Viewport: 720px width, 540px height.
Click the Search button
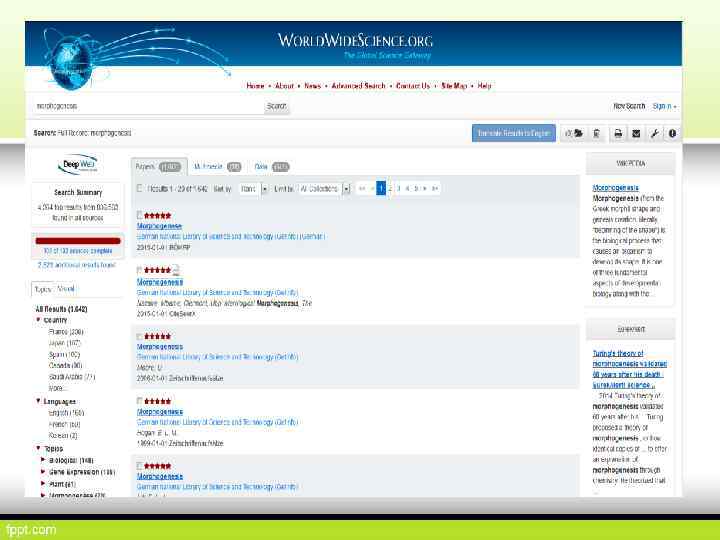pyautogui.click(x=276, y=106)
